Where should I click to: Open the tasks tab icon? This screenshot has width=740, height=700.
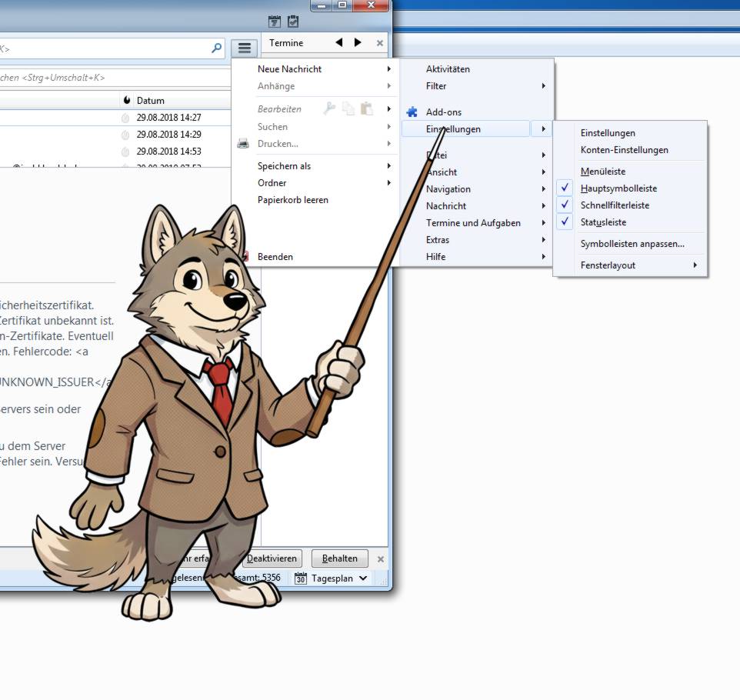pos(292,22)
